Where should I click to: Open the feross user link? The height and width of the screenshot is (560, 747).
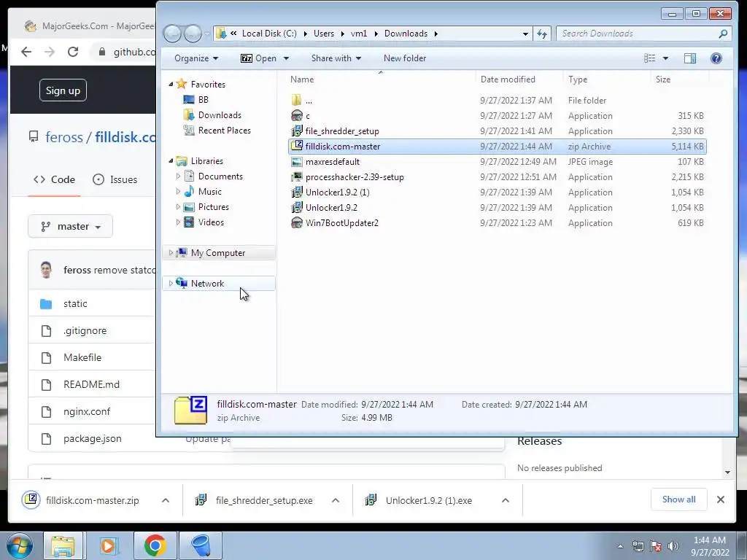[x=64, y=137]
